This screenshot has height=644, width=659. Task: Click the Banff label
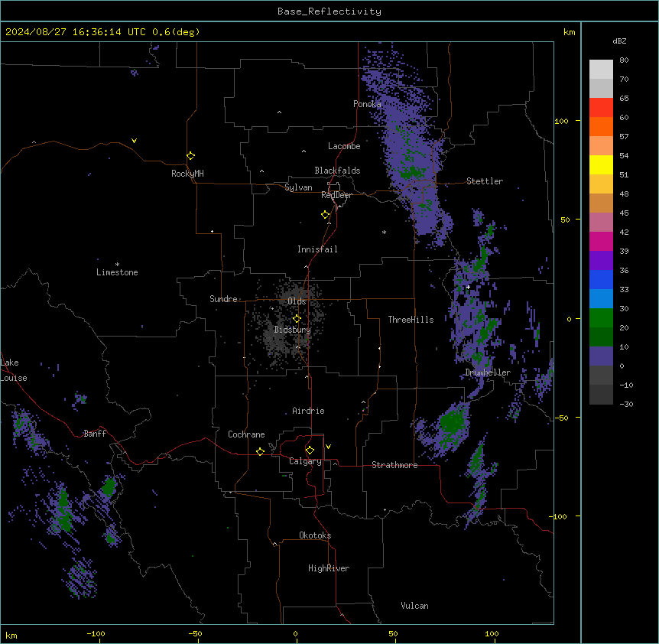[x=95, y=434]
